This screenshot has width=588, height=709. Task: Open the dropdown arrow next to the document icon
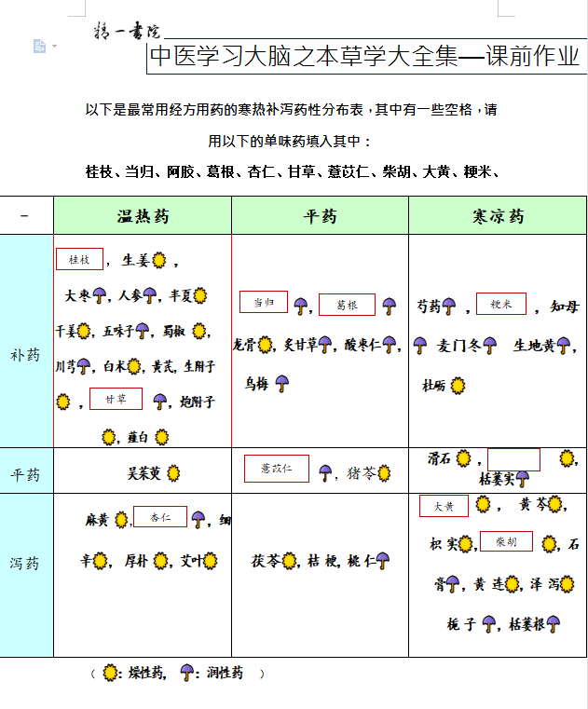click(54, 47)
